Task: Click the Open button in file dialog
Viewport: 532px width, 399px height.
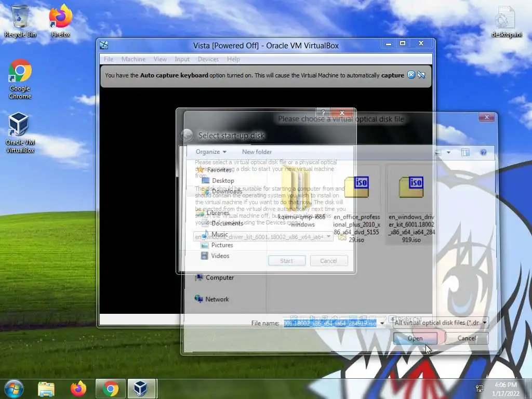Action: 415,338
